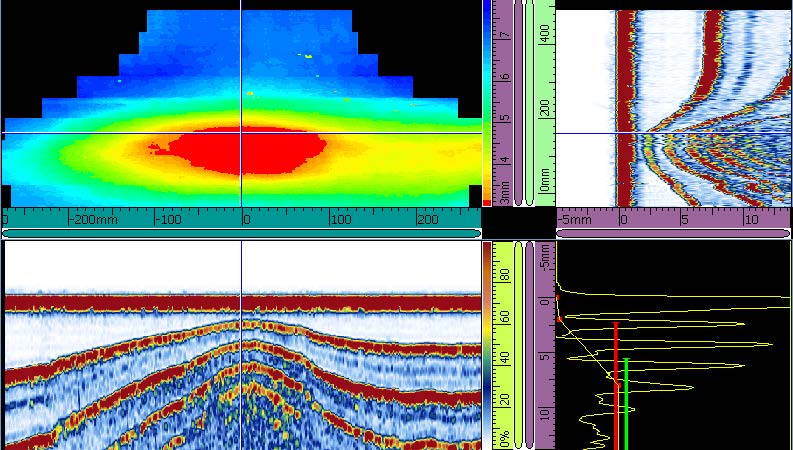This screenshot has height=450, width=793.
Task: Click the top red TCG point on the A-scan
Action: (557, 298)
